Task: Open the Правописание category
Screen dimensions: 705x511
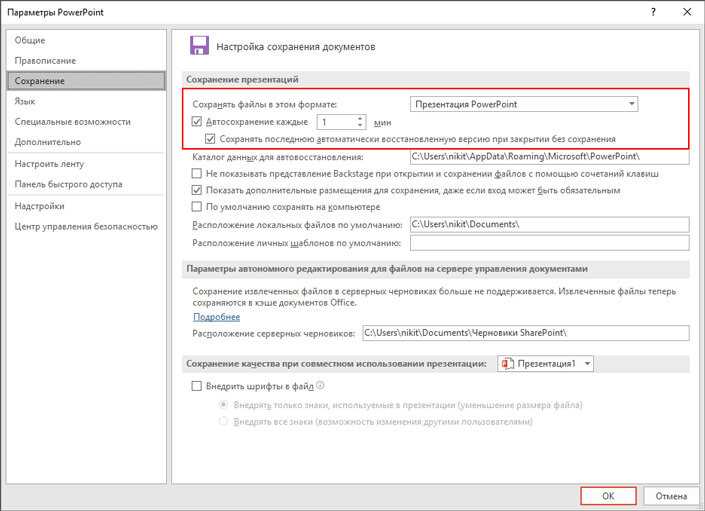Action: pos(86,61)
